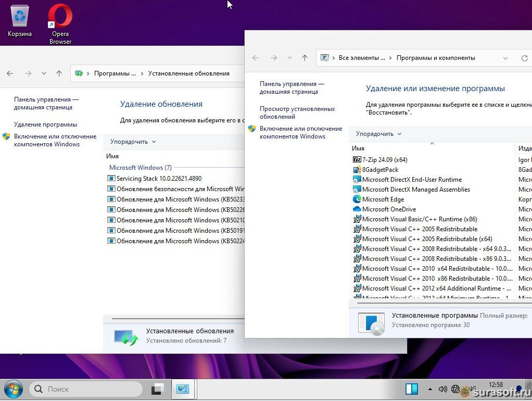Click the taskbar search box 'Поиск'
This screenshot has height=401, width=532.
(x=86, y=389)
